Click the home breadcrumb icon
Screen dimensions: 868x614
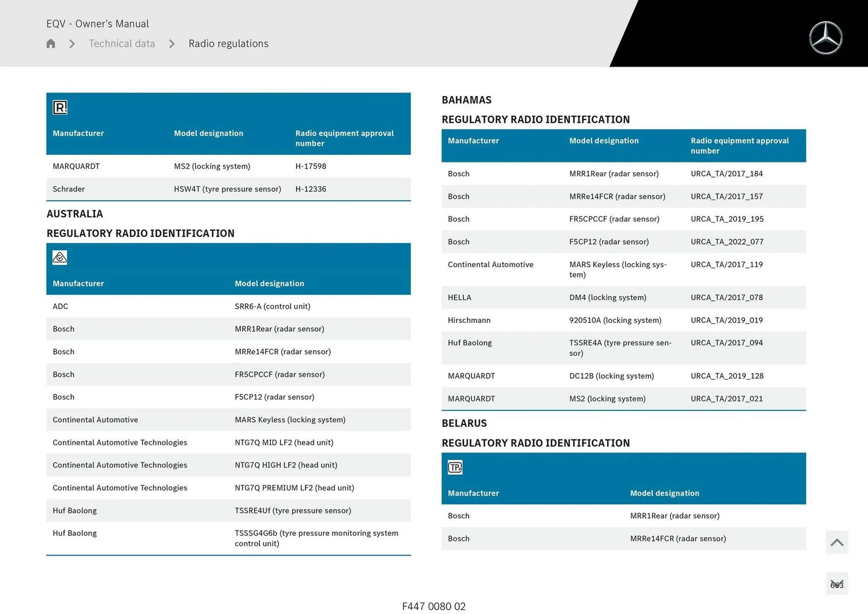51,43
